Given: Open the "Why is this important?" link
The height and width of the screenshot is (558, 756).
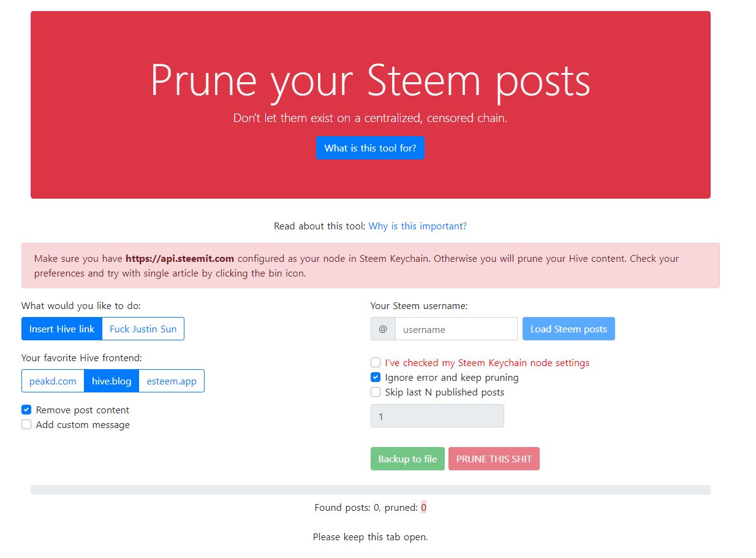Looking at the screenshot, I should click(417, 226).
